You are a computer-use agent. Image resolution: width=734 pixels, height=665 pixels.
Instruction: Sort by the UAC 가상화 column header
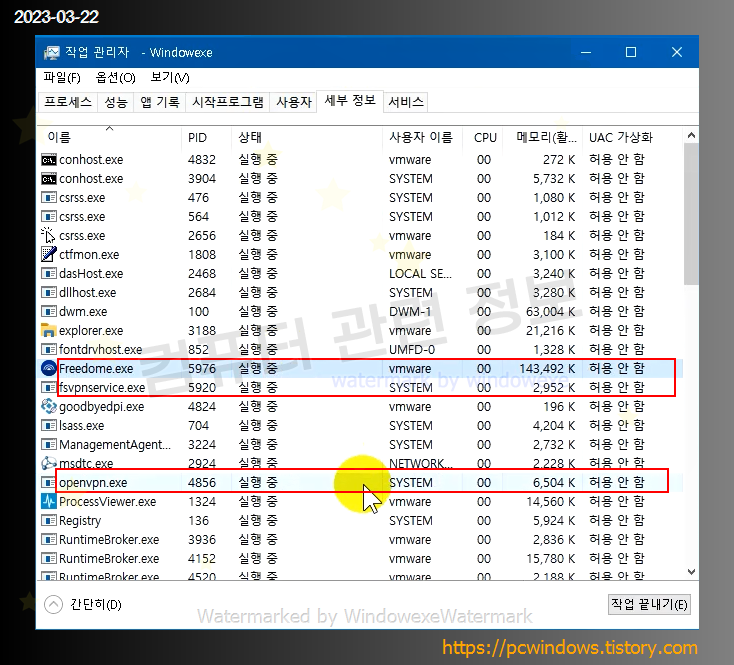(632, 138)
